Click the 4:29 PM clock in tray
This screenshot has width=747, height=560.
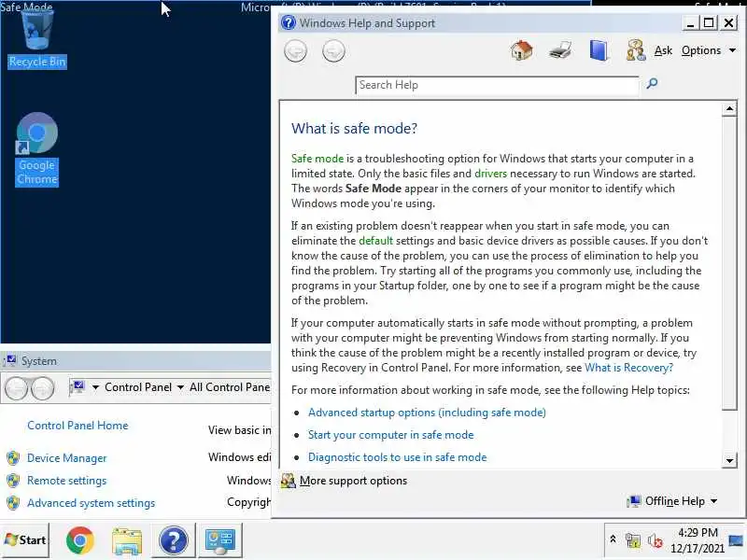pyautogui.click(x=698, y=533)
